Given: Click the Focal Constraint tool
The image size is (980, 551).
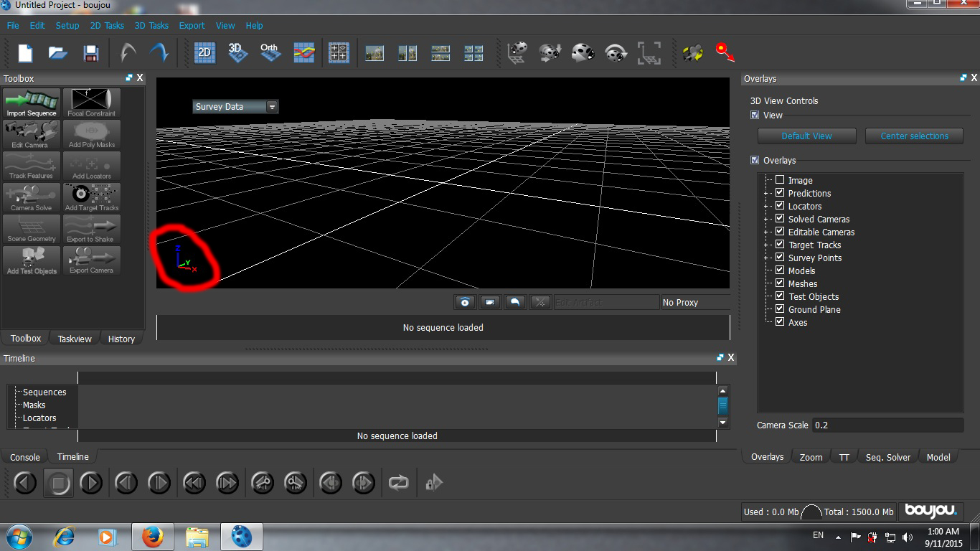Looking at the screenshot, I should pos(92,103).
